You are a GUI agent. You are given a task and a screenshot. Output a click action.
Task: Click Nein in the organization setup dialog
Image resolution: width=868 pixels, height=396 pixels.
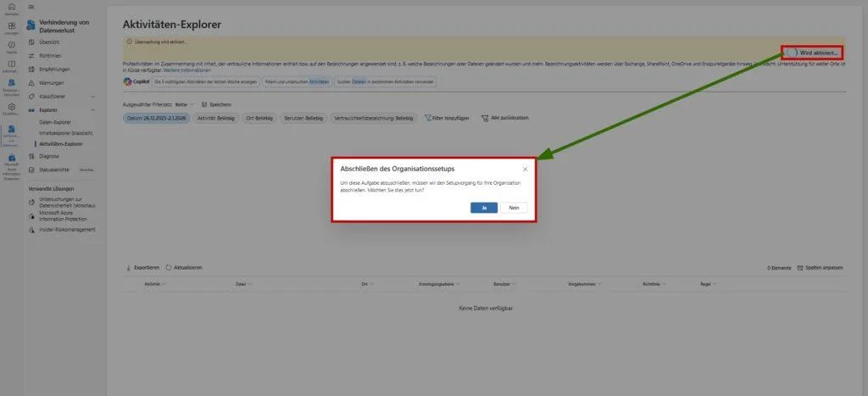(x=514, y=208)
